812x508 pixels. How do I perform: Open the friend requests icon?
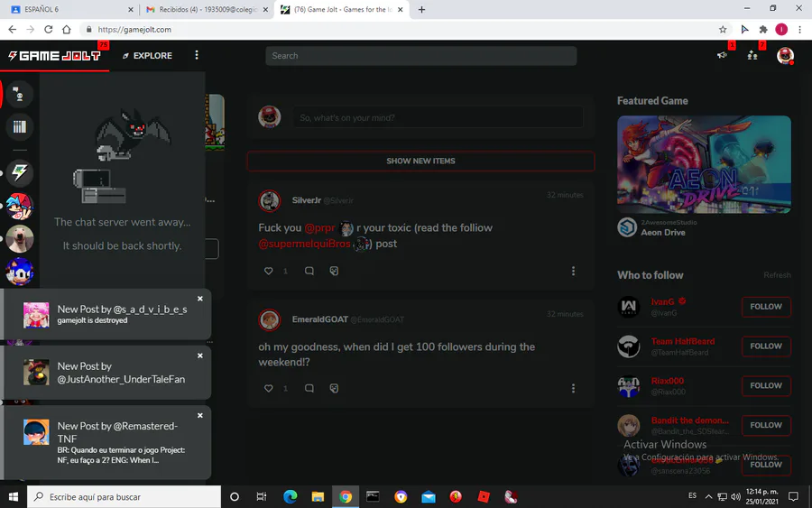pos(752,55)
